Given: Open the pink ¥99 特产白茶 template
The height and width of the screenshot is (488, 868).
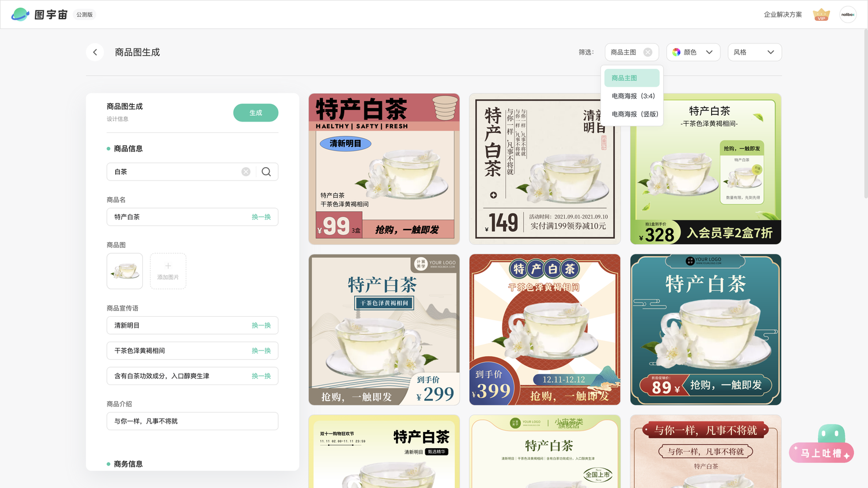Looking at the screenshot, I should click(384, 169).
